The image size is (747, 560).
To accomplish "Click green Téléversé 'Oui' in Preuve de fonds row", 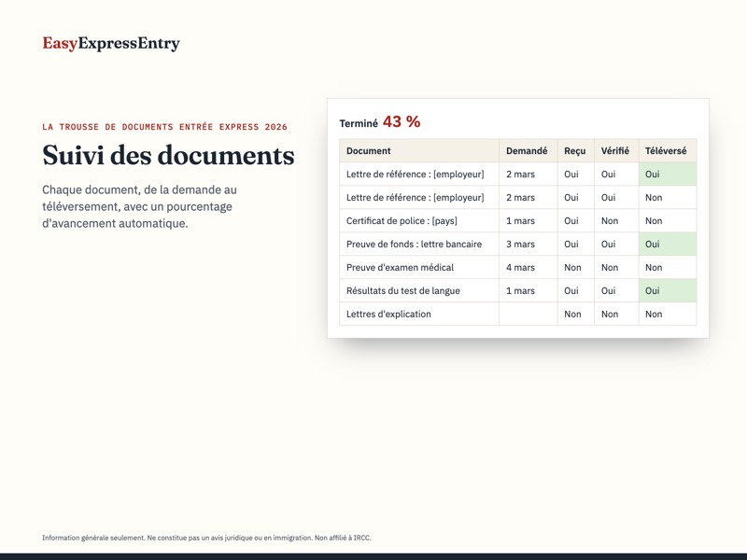I will [668, 244].
